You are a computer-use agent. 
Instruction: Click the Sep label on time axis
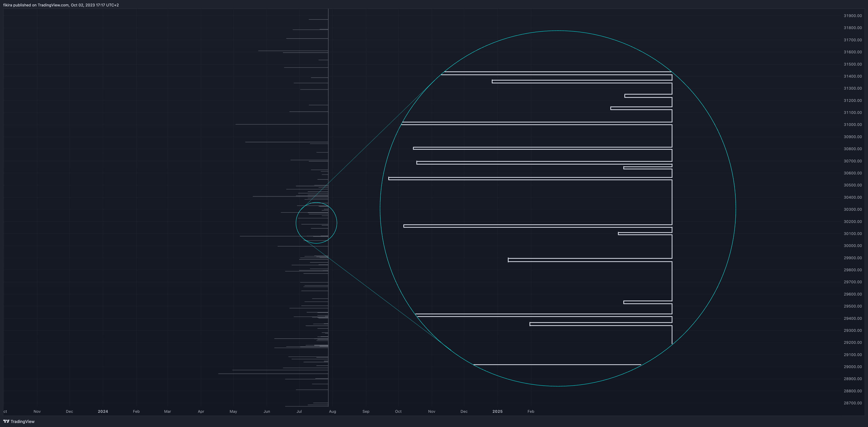366,412
